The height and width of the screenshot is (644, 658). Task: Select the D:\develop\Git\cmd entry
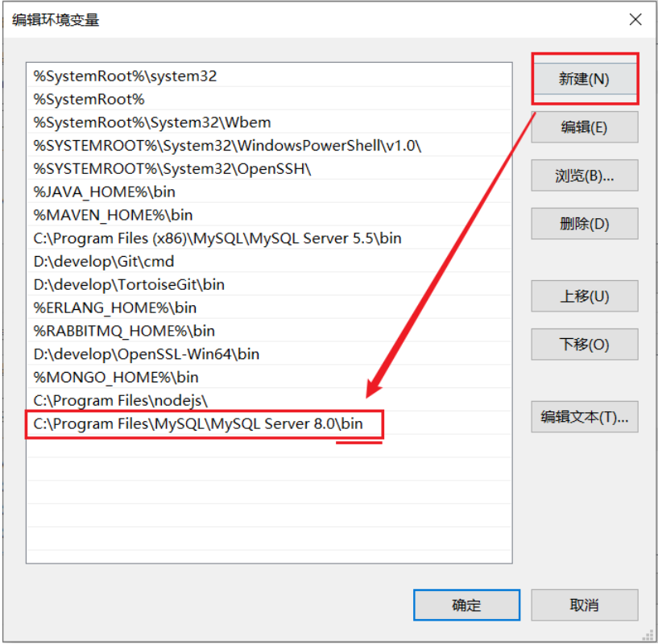(x=269, y=262)
